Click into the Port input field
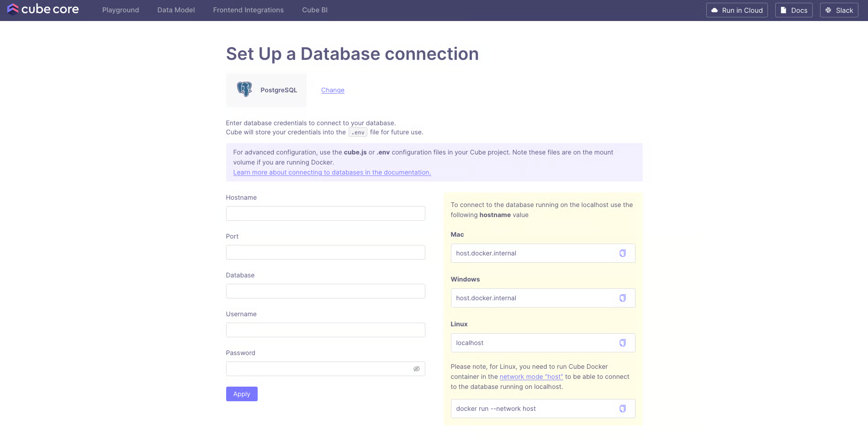This screenshot has width=868, height=441. tap(325, 252)
